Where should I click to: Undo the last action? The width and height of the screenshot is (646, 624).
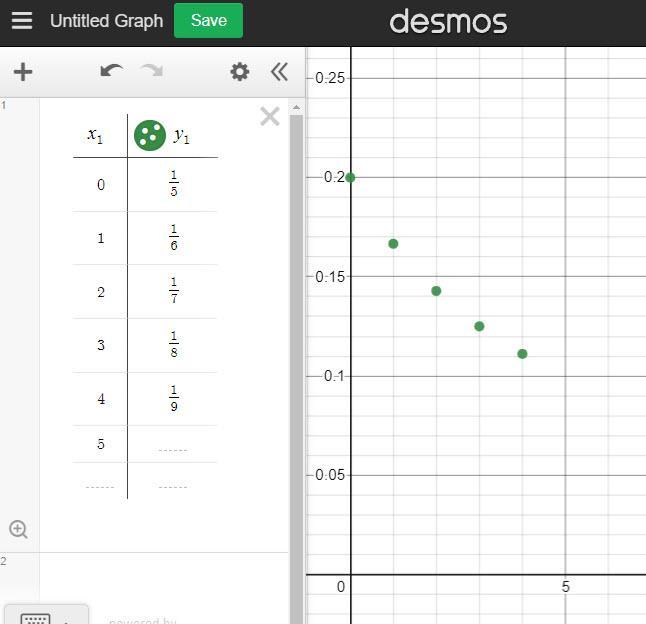coord(111,71)
